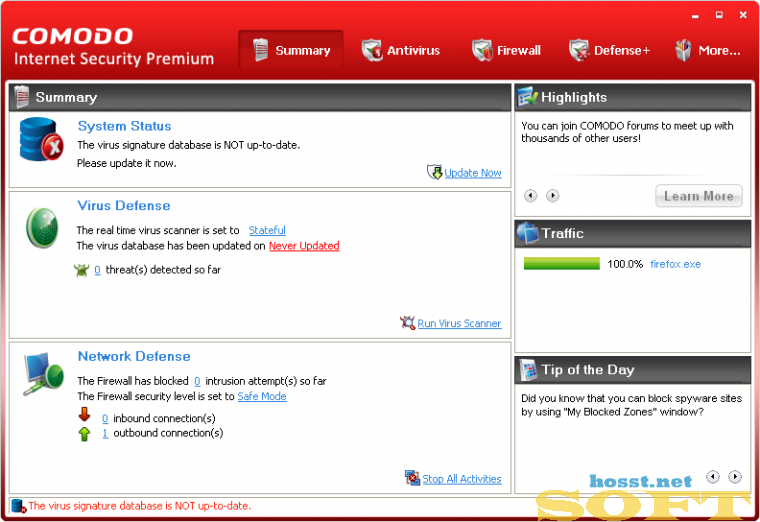760x522 pixels.
Task: Click the green outbound arrow icon
Action: pyautogui.click(x=84, y=434)
